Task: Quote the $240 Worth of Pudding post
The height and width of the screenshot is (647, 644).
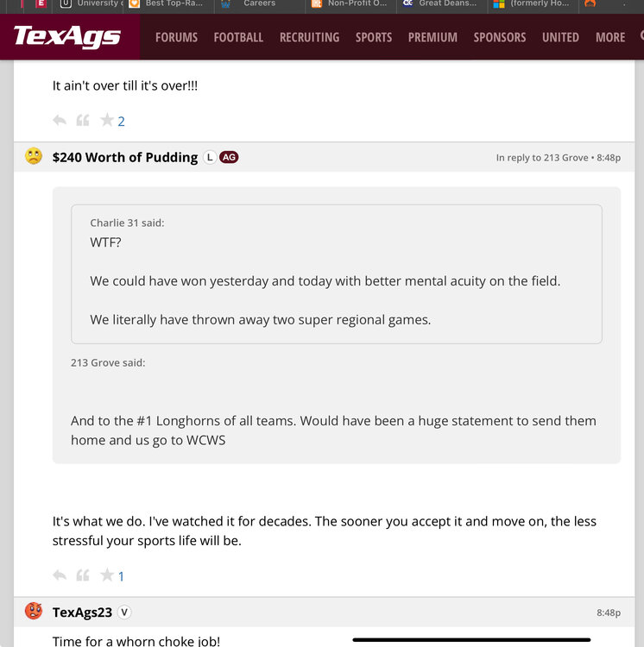Action: 83,575
